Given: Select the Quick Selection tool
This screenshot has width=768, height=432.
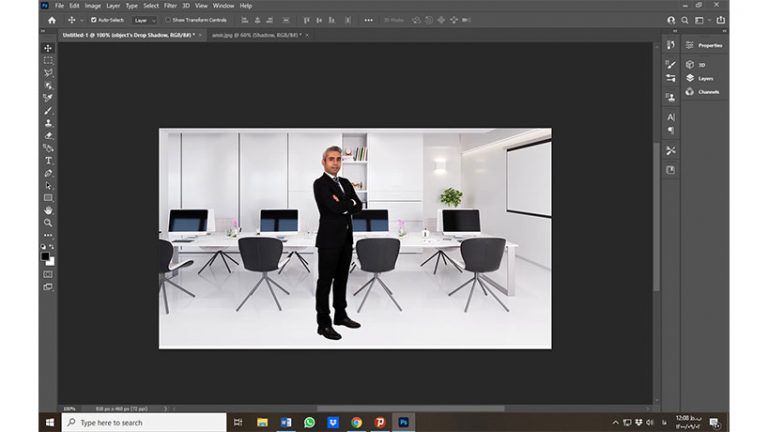Looking at the screenshot, I should click(48, 85).
